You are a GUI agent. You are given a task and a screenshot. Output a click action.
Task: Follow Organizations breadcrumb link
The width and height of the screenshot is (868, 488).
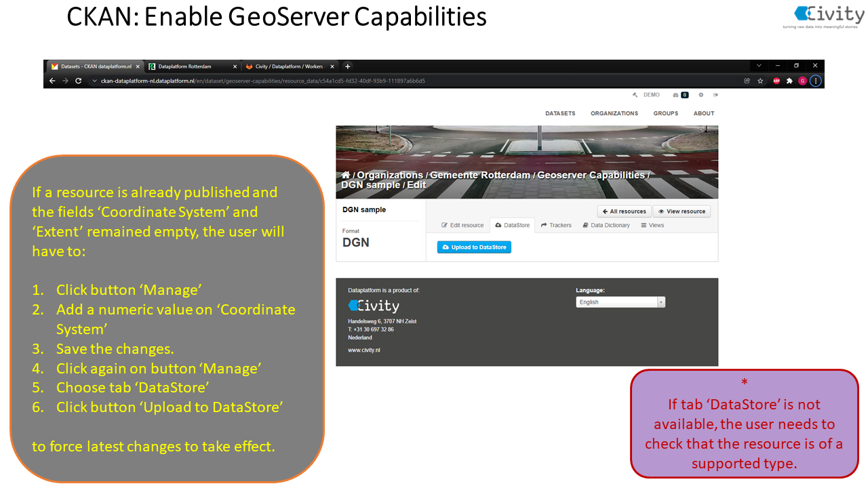(x=390, y=175)
